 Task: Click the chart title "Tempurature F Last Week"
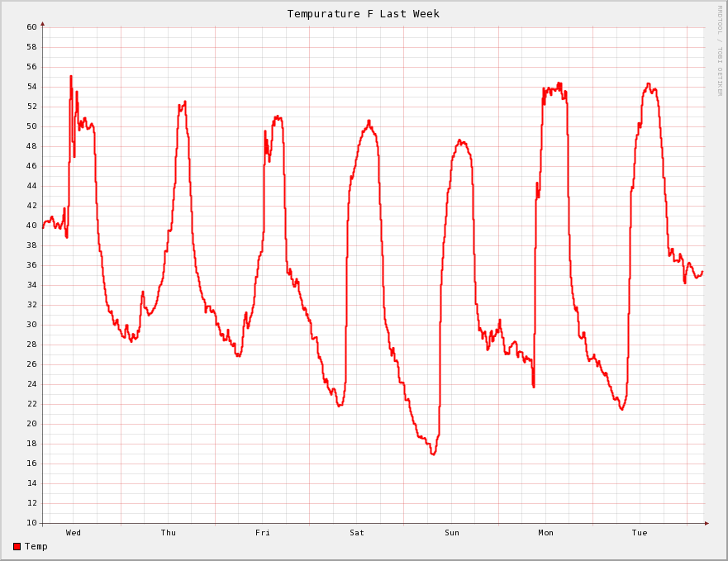[x=363, y=13]
